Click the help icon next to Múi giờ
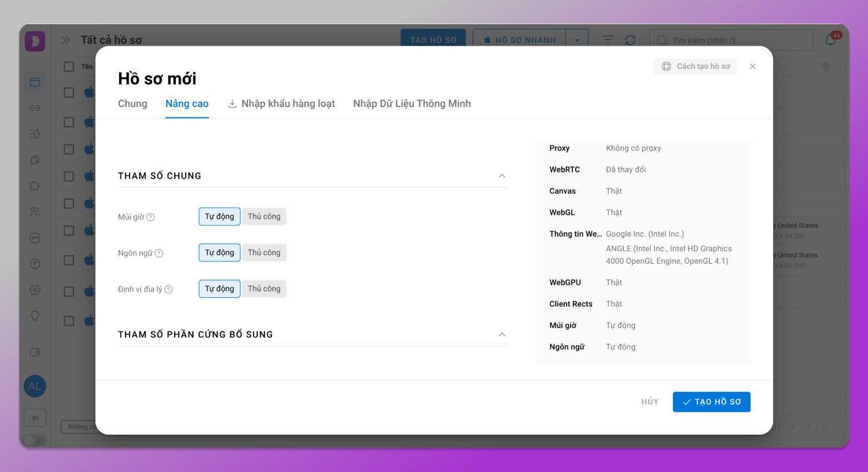The image size is (868, 472). (150, 217)
